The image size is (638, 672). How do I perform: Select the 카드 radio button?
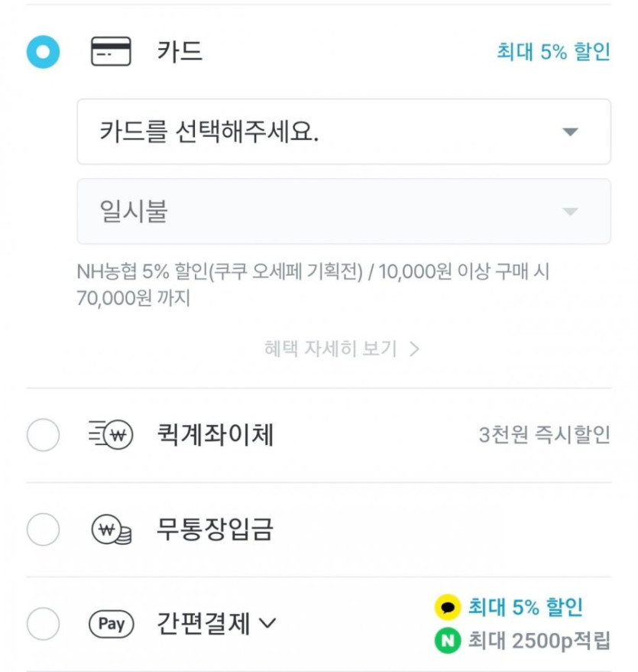pyautogui.click(x=43, y=52)
